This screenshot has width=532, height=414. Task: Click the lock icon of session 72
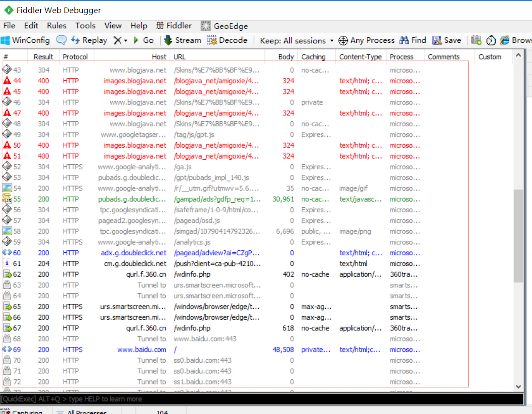[7, 381]
